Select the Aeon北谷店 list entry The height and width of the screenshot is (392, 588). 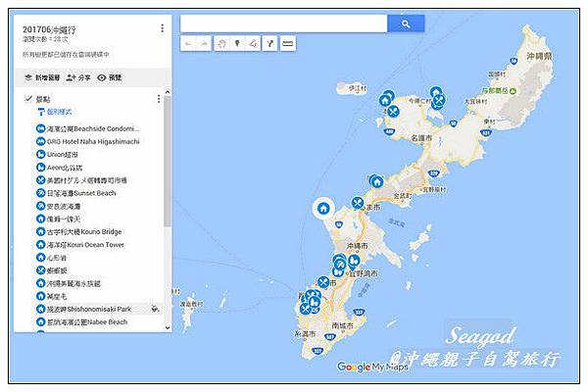[x=59, y=168]
